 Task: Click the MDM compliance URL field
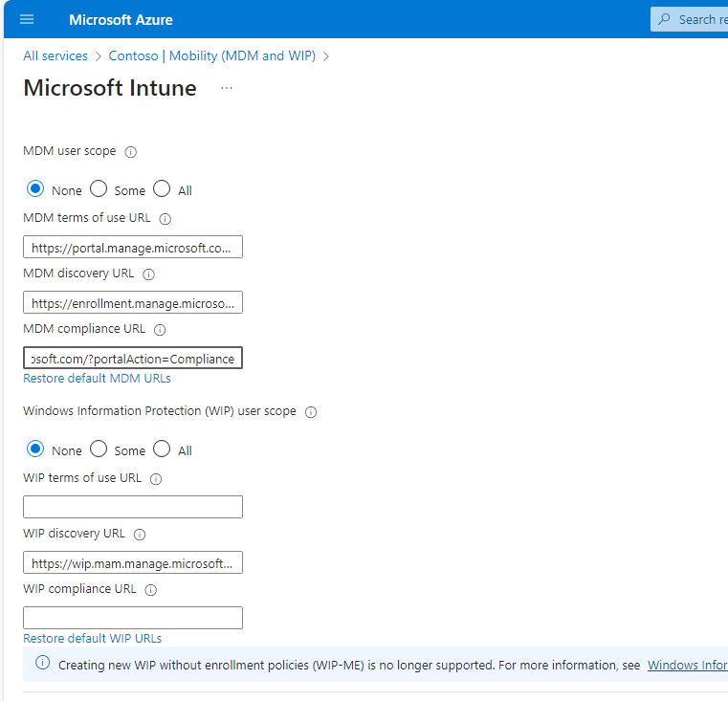coord(133,358)
